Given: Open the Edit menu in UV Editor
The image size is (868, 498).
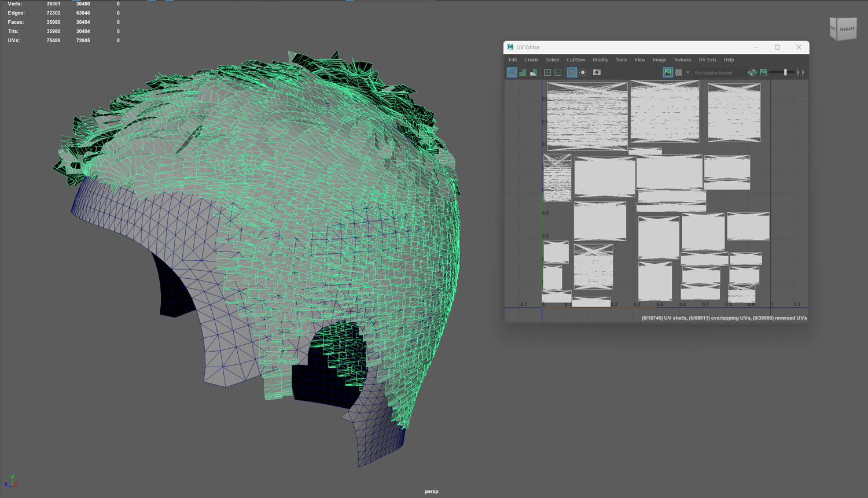Looking at the screenshot, I should [513, 60].
